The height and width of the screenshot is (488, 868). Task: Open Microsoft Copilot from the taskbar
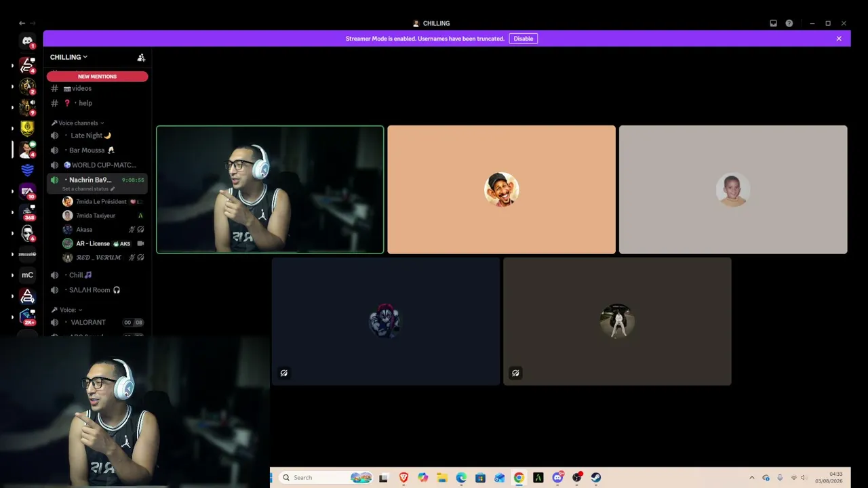pyautogui.click(x=422, y=478)
